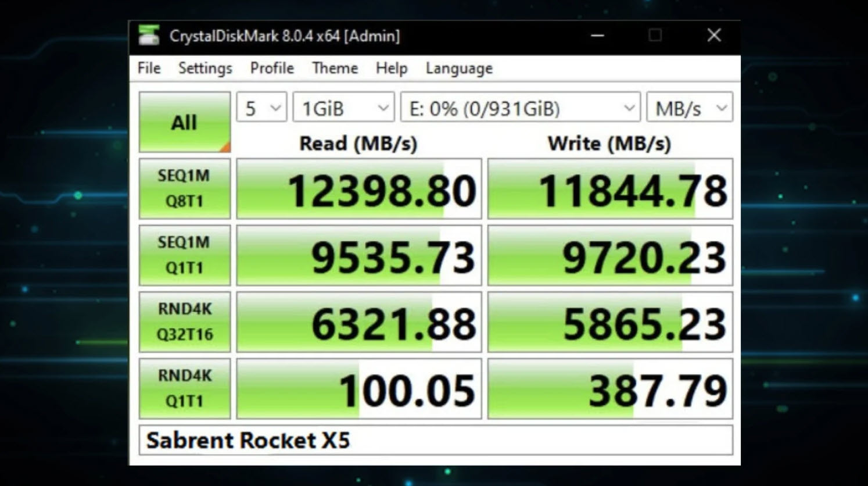Viewport: 868px width, 486px height.
Task: Start all tests with the All button
Action: tap(184, 121)
